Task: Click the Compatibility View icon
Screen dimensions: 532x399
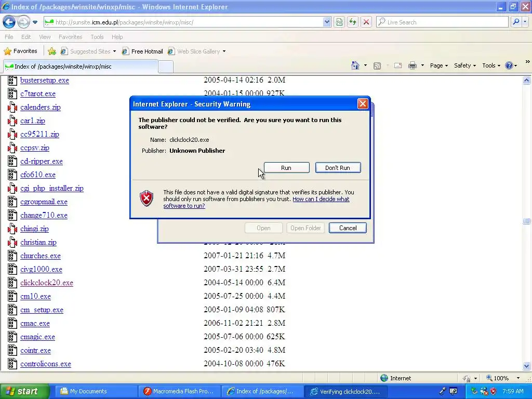Action: [339, 22]
